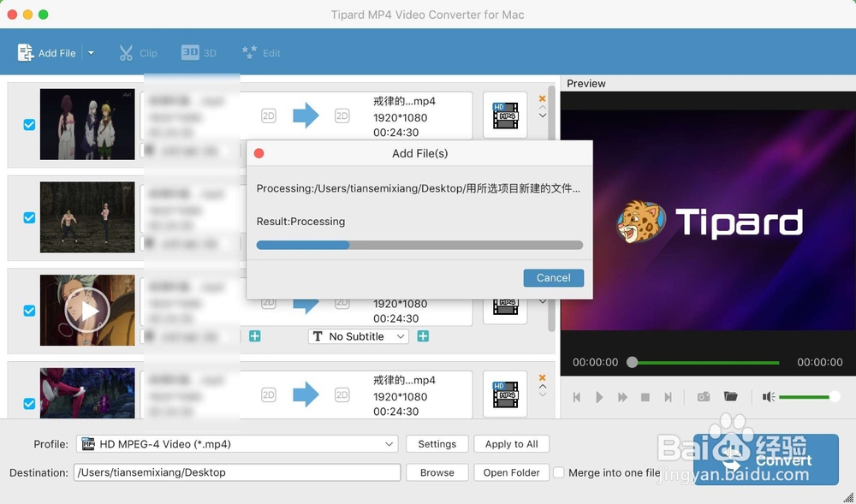Screen dimensions: 856x504
Task: Enable Merge into one file option
Action: (x=558, y=471)
